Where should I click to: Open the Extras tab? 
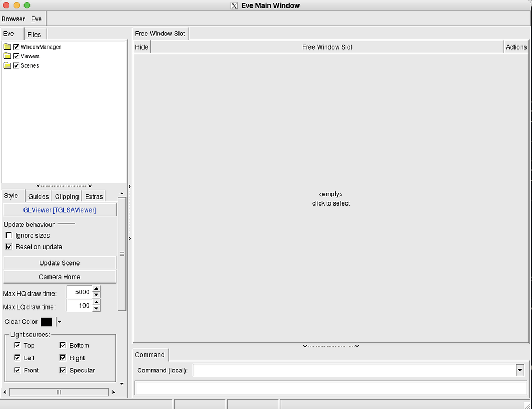click(x=94, y=196)
